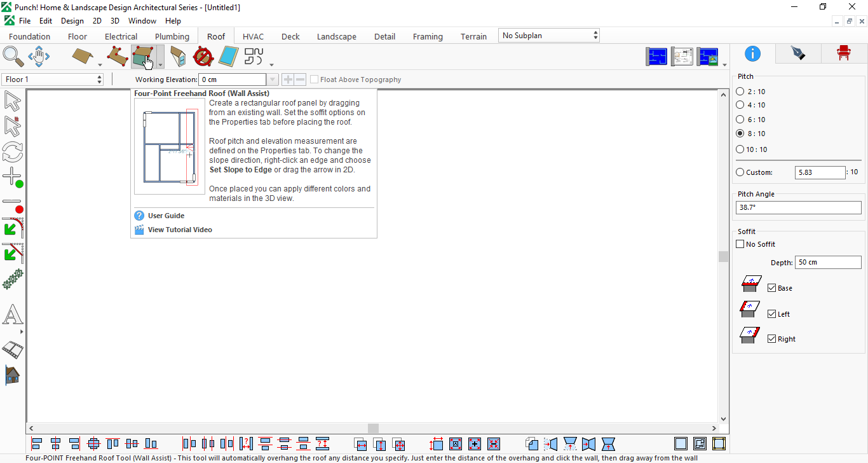This screenshot has width=868, height=463.
Task: Open the Working Elevation dropdown arrow
Action: [x=273, y=79]
